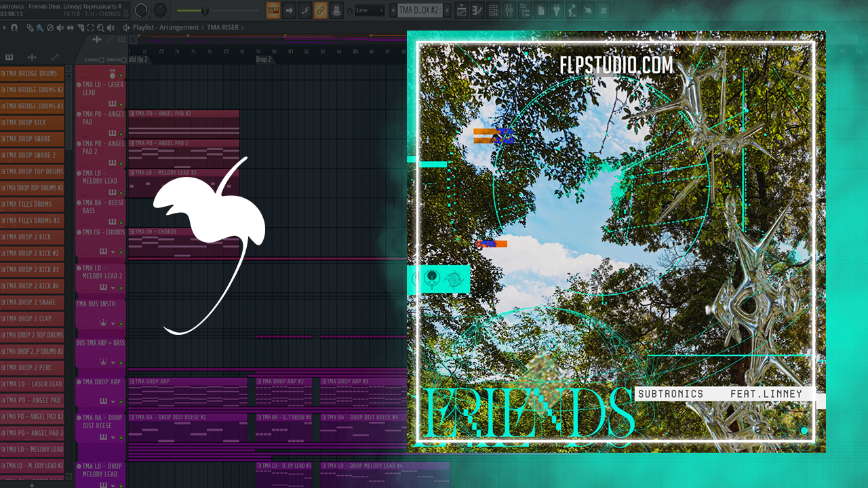
Task: Open the Channel rack from the toolbar
Action: tap(493, 10)
